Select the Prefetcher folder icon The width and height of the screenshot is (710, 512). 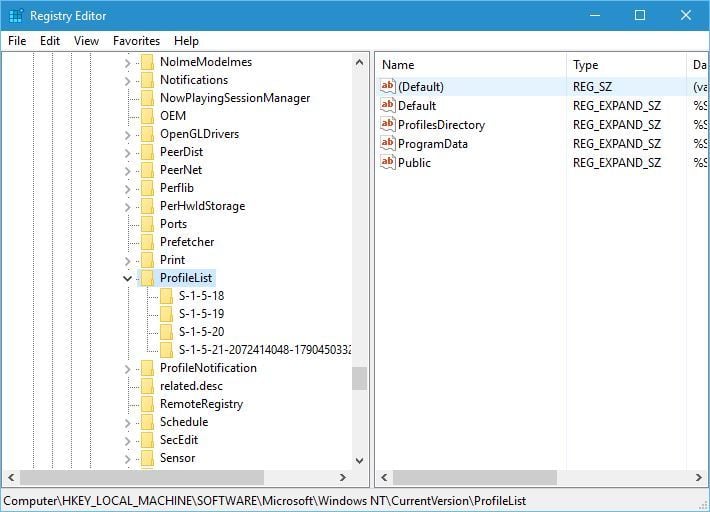point(147,242)
